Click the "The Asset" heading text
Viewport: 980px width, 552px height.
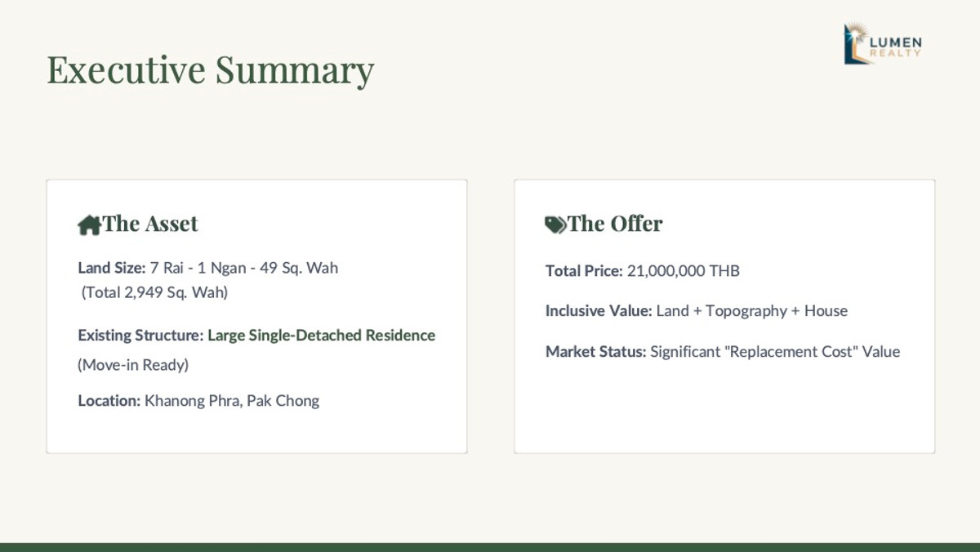click(x=150, y=224)
